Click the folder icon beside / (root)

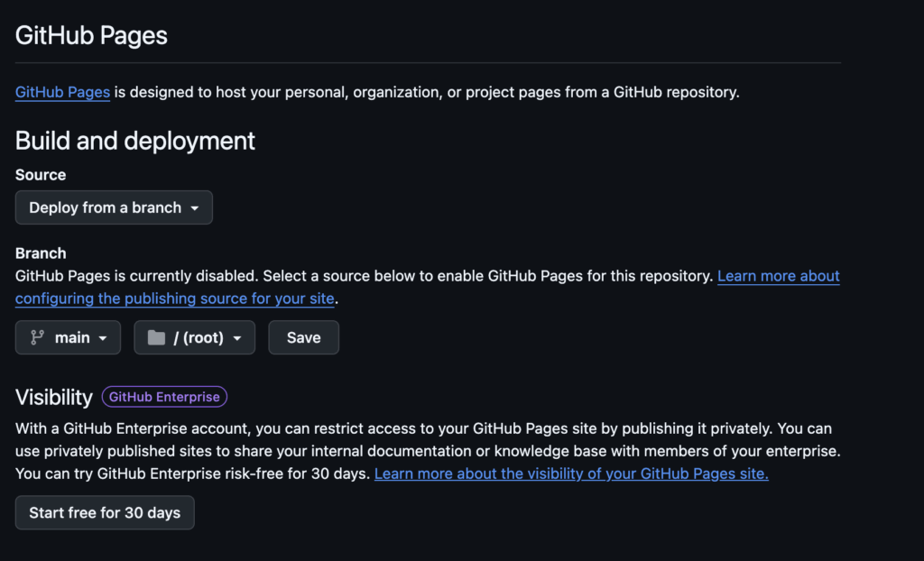pos(156,337)
